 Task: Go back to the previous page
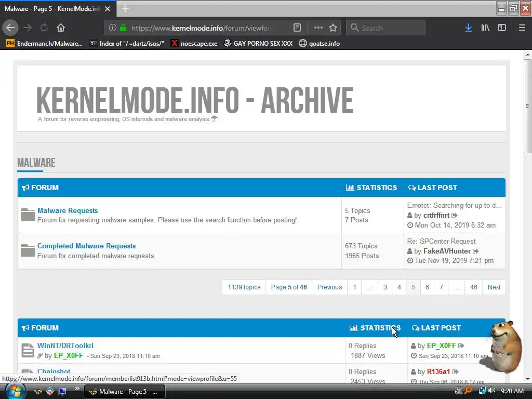[10, 28]
